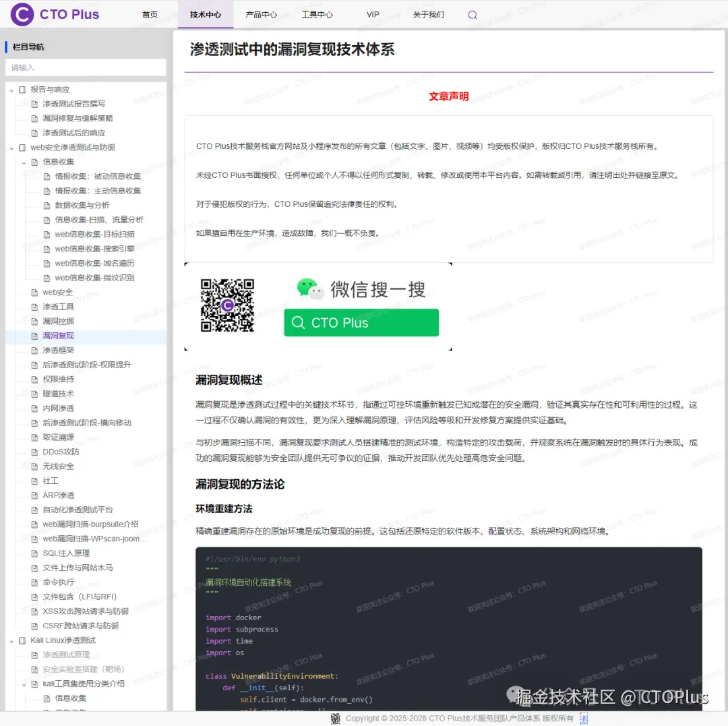Click the document icon beside 渗透测试报告撰写
Viewport: 728px width, 726px height.
[34, 104]
